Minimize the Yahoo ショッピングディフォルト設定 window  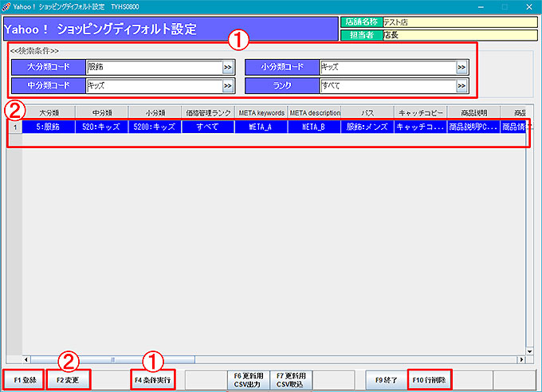click(x=481, y=7)
